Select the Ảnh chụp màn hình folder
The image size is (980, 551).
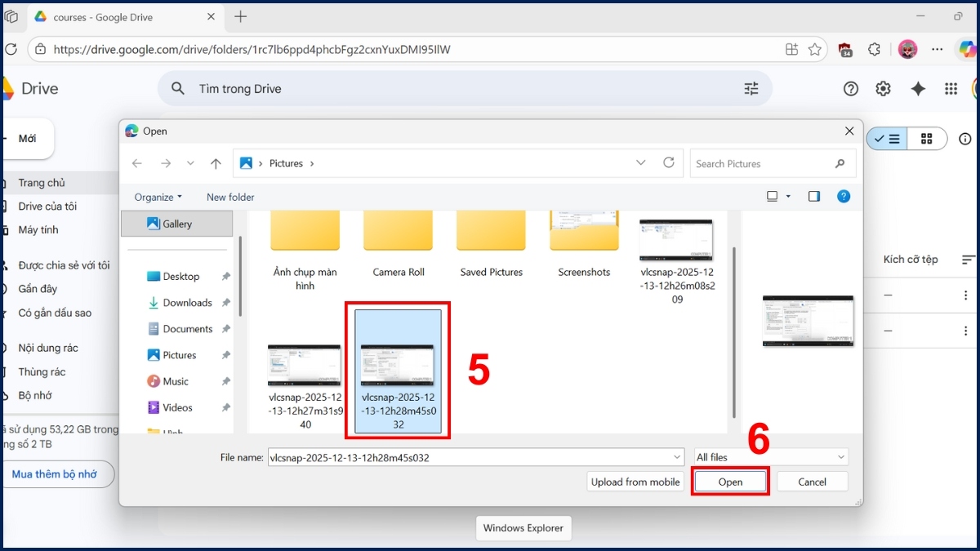pos(305,249)
